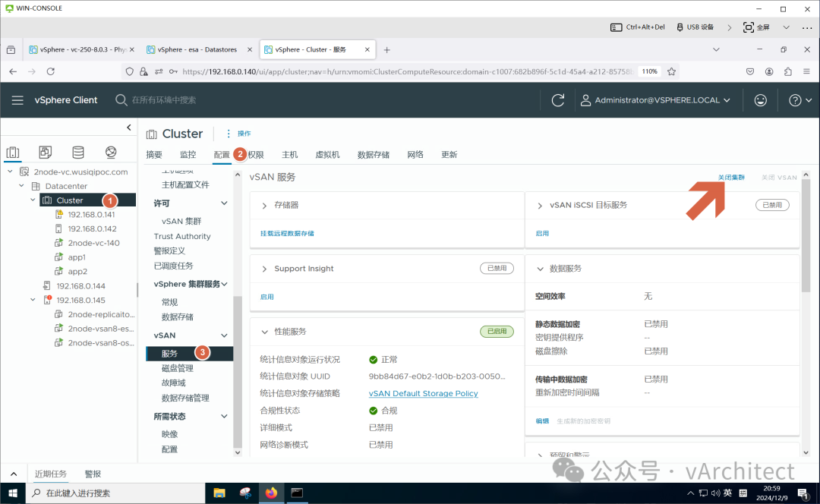This screenshot has height=504, width=820.
Task: Switch to vSphere - esa - Datastores browser tab
Action: 199,49
